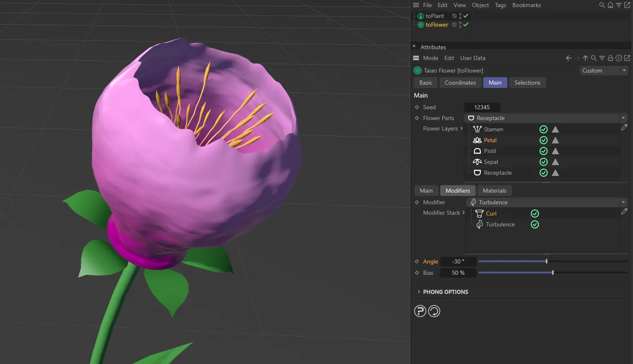This screenshot has width=633, height=364.
Task: Open the Flower Parts dropdown showing Receptacle
Action: click(x=623, y=118)
